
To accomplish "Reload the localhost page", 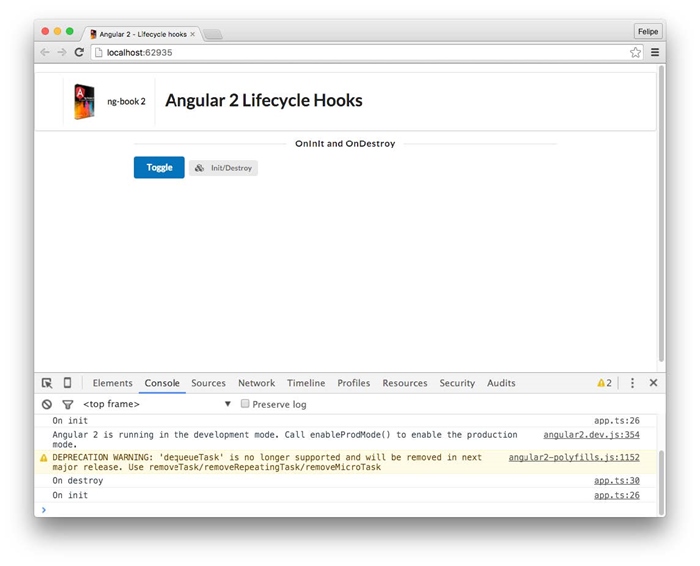I will 79,52.
